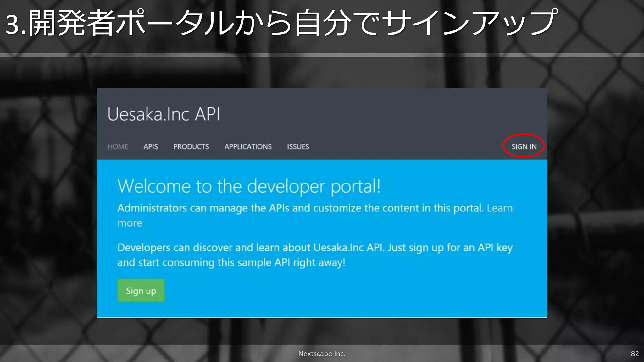Image resolution: width=644 pixels, height=362 pixels.
Task: Click the SIGN IN link
Action: coord(524,147)
